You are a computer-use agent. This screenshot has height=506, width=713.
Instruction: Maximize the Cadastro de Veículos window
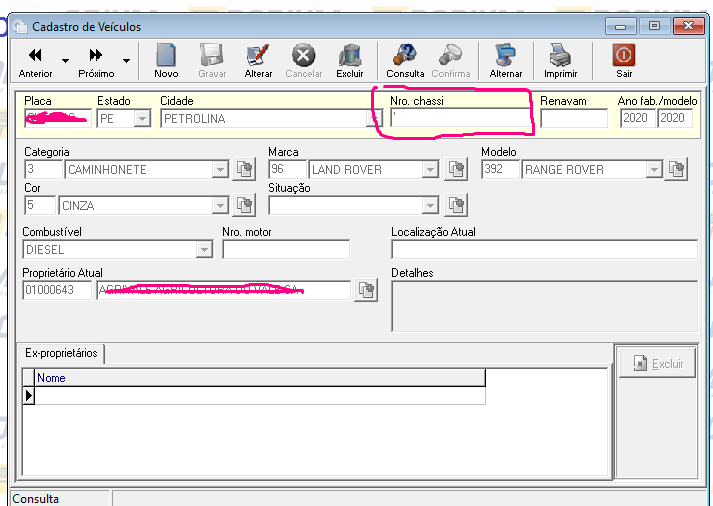(654, 26)
